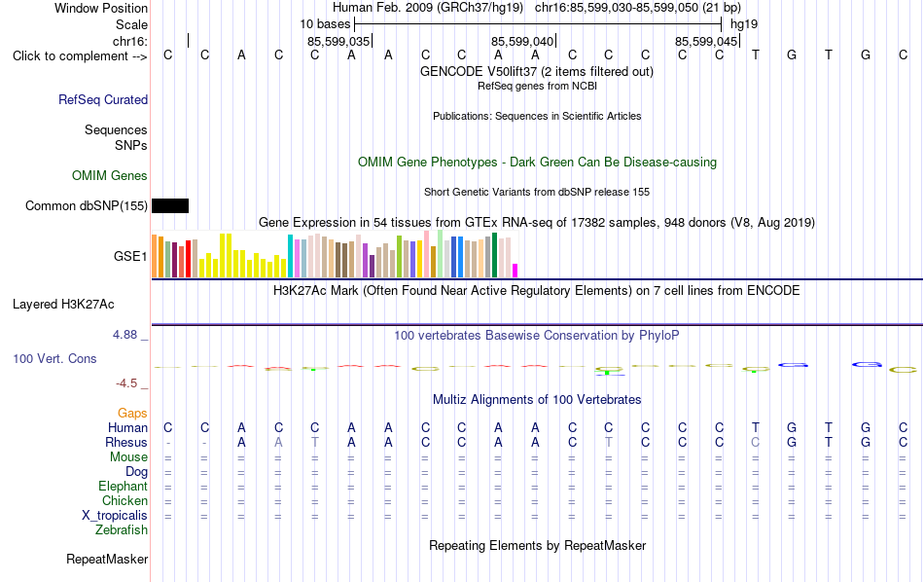Click the dark green GTEx expression bar
This screenshot has width=924, height=582.
(x=494, y=255)
